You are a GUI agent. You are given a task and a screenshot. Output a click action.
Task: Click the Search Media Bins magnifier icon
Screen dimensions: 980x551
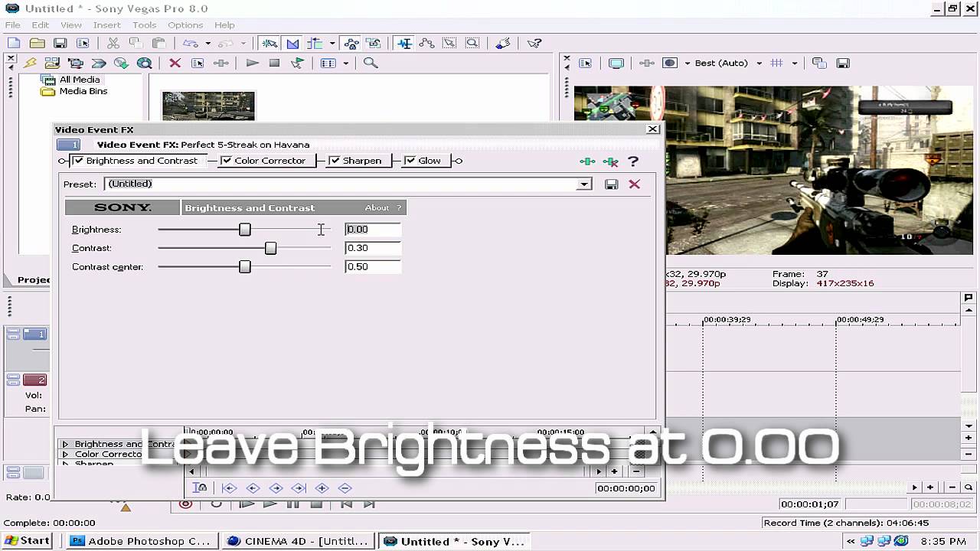[x=371, y=63]
